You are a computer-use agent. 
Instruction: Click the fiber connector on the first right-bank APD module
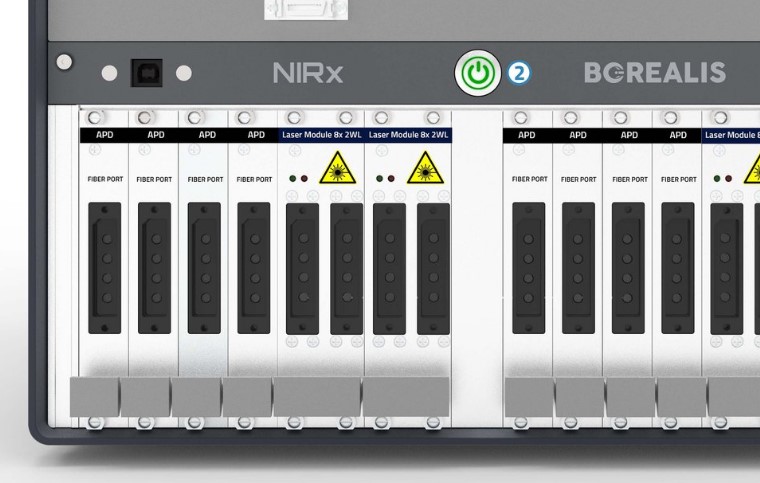point(529,268)
